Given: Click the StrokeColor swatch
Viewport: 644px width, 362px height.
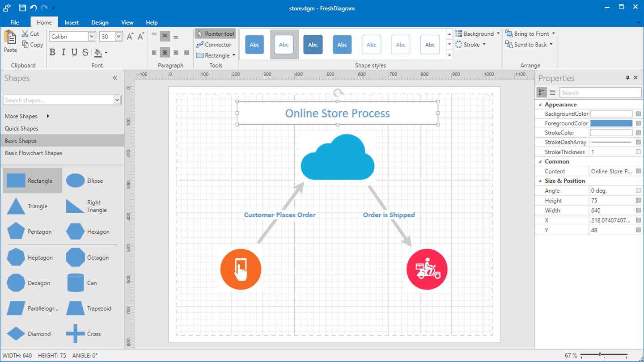Looking at the screenshot, I should point(611,133).
